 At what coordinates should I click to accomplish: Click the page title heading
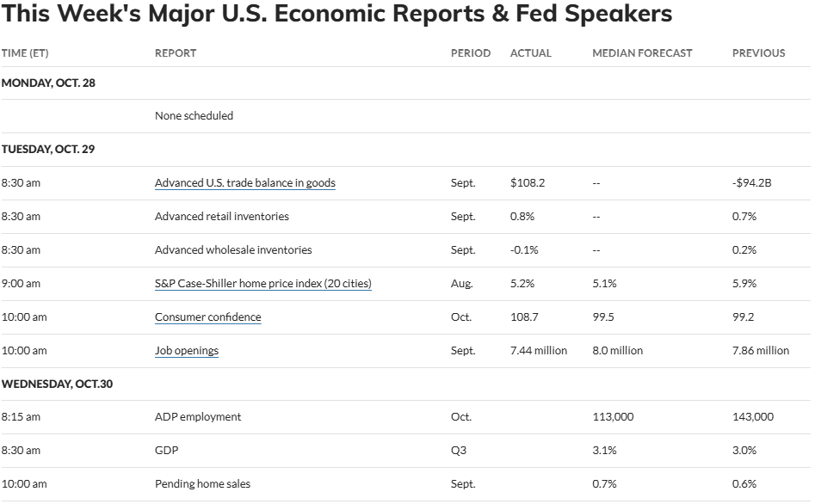click(336, 14)
